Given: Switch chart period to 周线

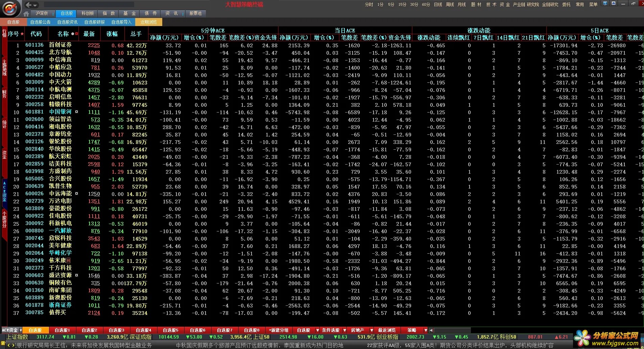Looking at the screenshot, I should (450, 4).
